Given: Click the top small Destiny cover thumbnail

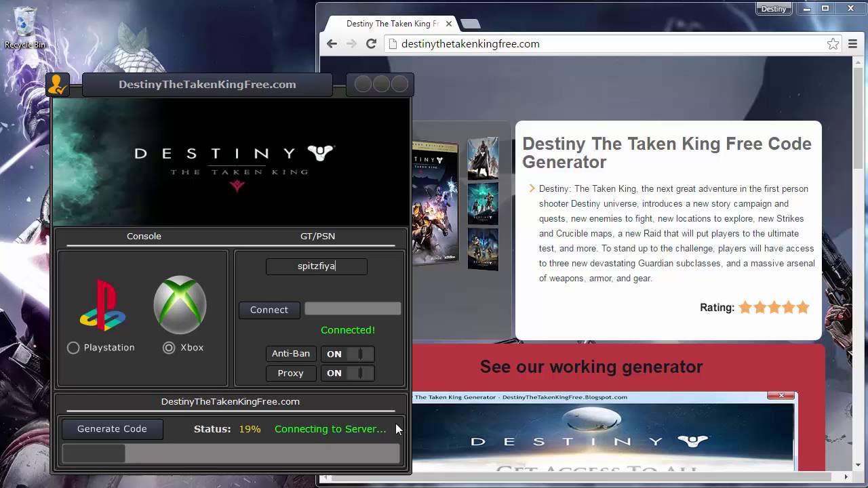Looking at the screenshot, I should coord(483,159).
